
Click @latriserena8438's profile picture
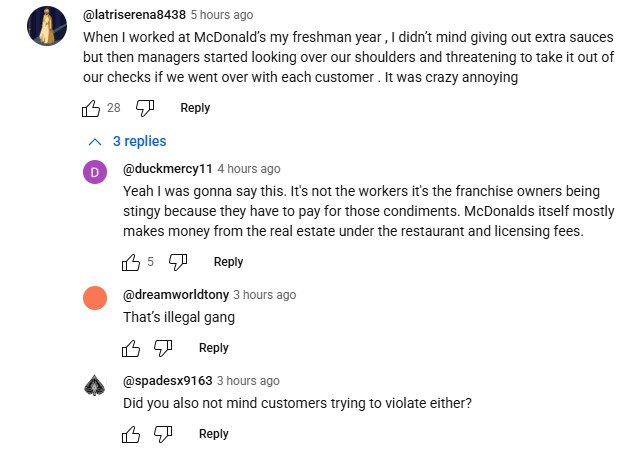coord(45,24)
